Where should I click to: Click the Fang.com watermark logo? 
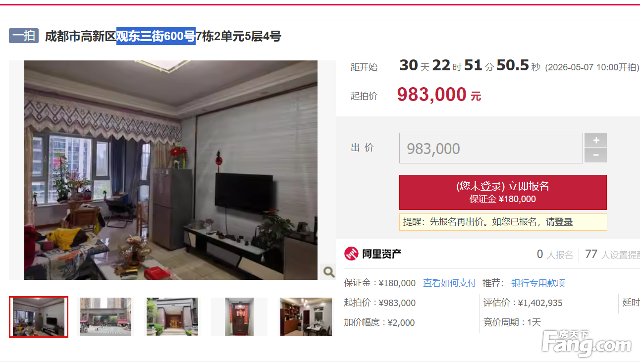click(x=587, y=342)
